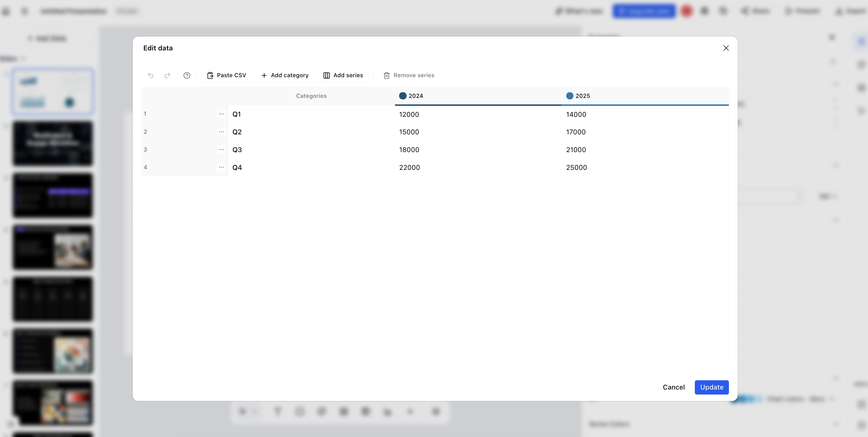Select the 2025 series column header

(x=645, y=96)
